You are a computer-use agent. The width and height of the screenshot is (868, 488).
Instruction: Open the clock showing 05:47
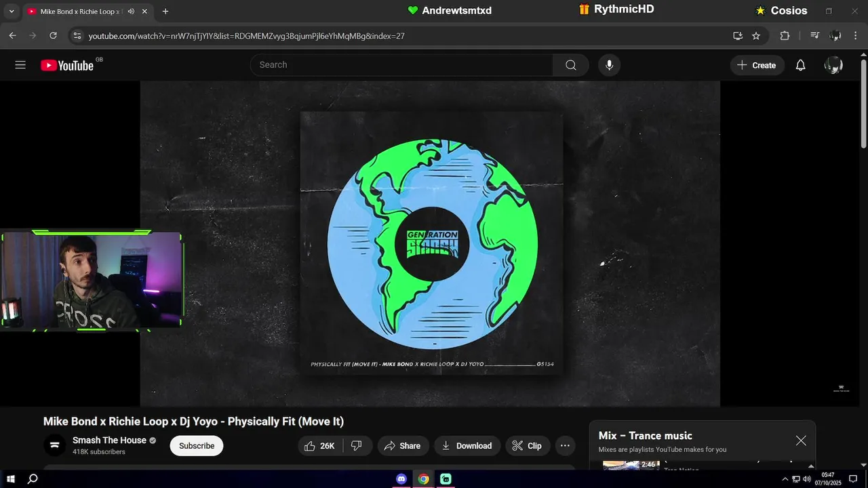tap(827, 479)
